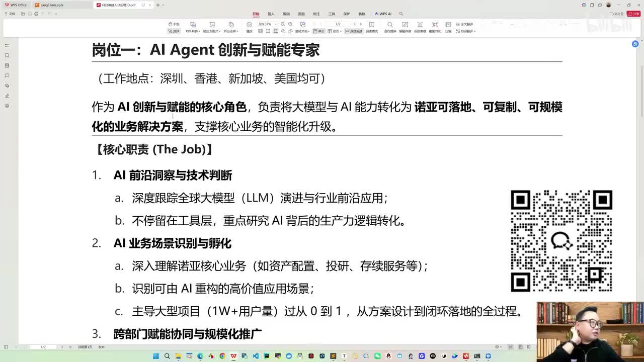
Task: Open the 旋转文档 dropdown
Action: pyautogui.click(x=302, y=31)
